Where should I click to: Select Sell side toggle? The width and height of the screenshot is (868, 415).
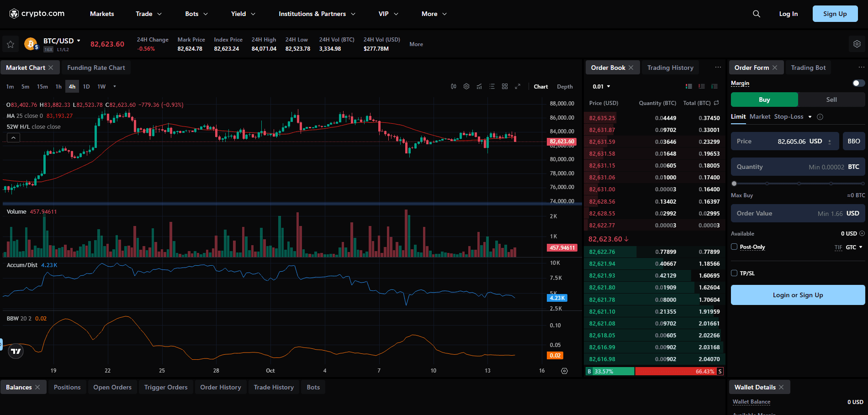[x=831, y=100]
